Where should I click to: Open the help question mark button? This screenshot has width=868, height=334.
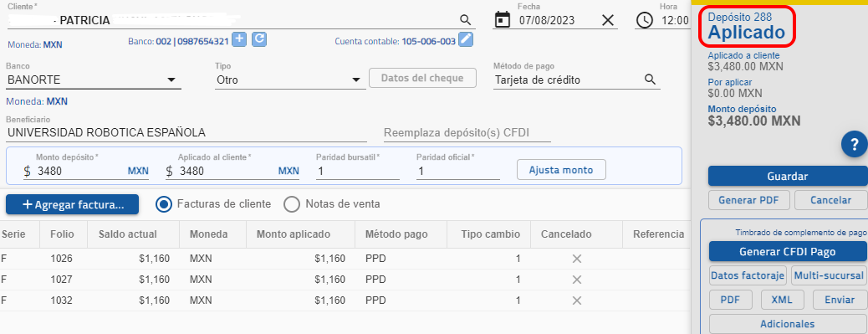[854, 145]
